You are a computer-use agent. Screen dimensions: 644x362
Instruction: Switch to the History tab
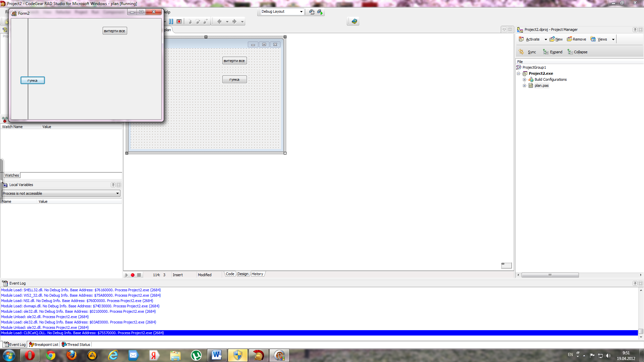257,274
